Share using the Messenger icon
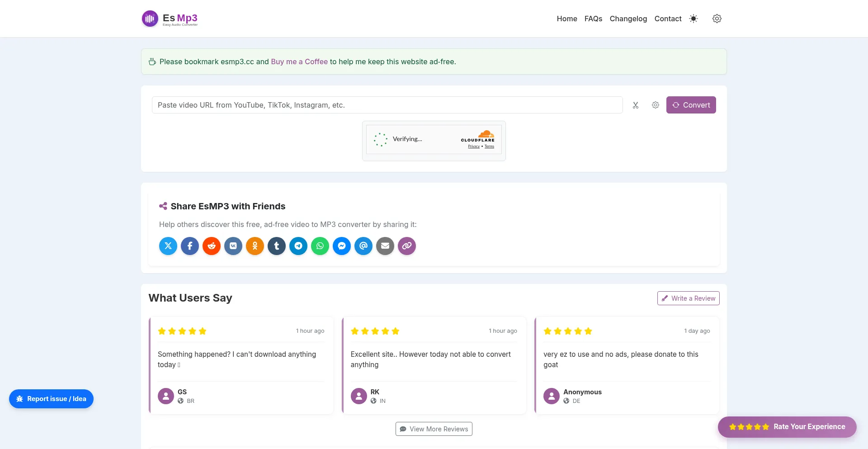The image size is (868, 449). click(342, 246)
